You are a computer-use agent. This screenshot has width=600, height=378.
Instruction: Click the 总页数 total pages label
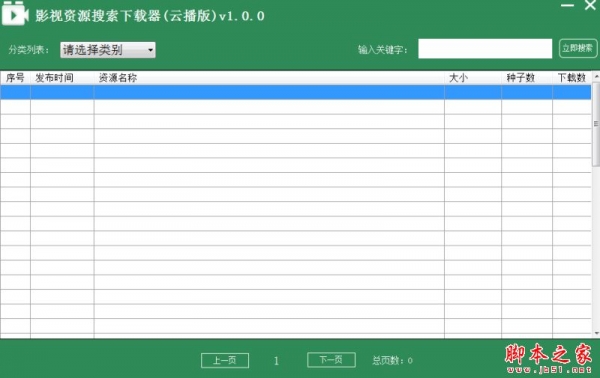pos(392,360)
